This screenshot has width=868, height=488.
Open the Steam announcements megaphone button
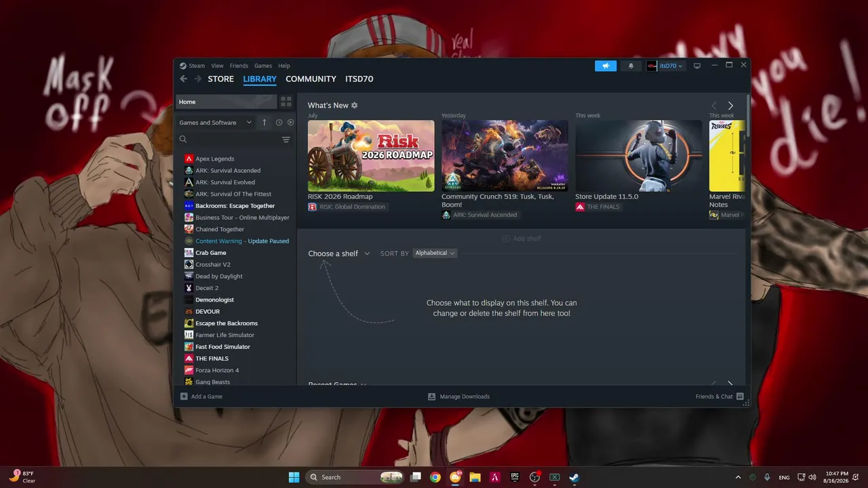tap(606, 66)
